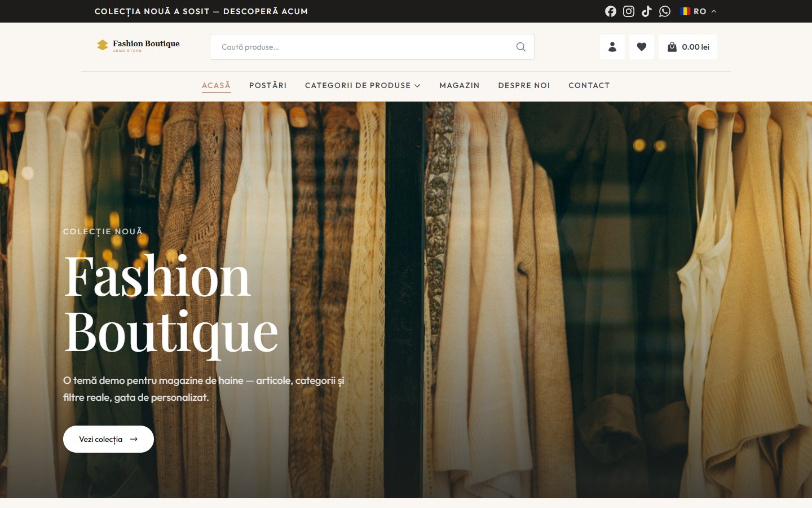Open the Magazin menu item

(460, 86)
